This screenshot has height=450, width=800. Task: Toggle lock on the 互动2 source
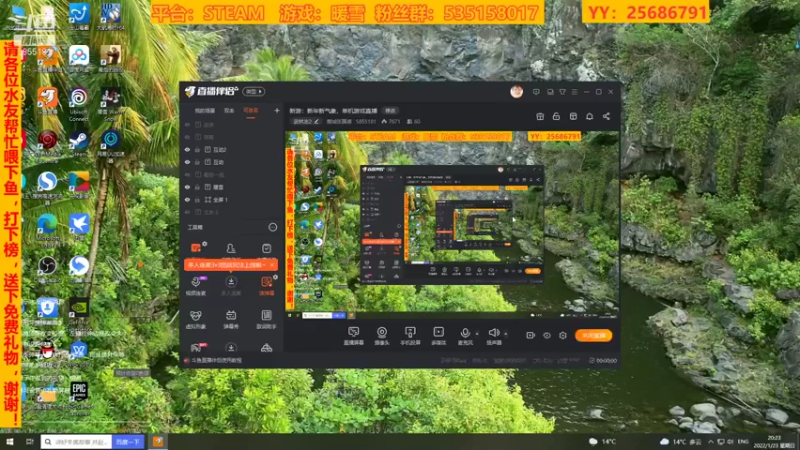(197, 149)
